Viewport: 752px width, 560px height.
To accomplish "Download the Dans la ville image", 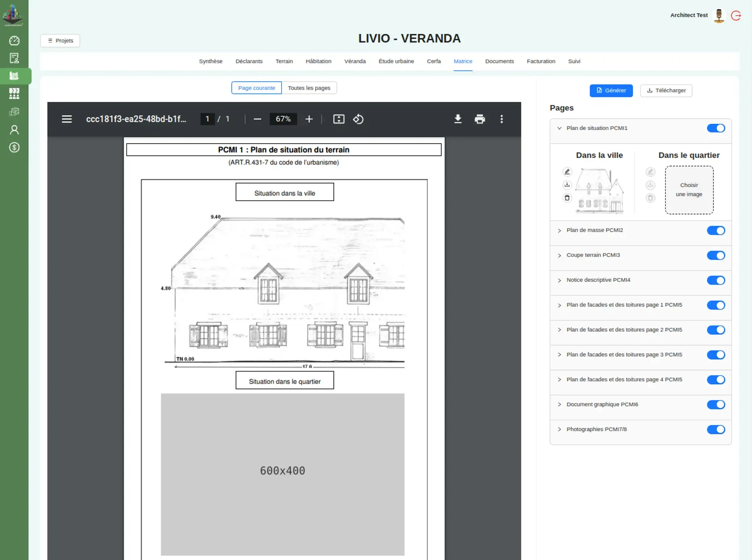I will (x=567, y=185).
